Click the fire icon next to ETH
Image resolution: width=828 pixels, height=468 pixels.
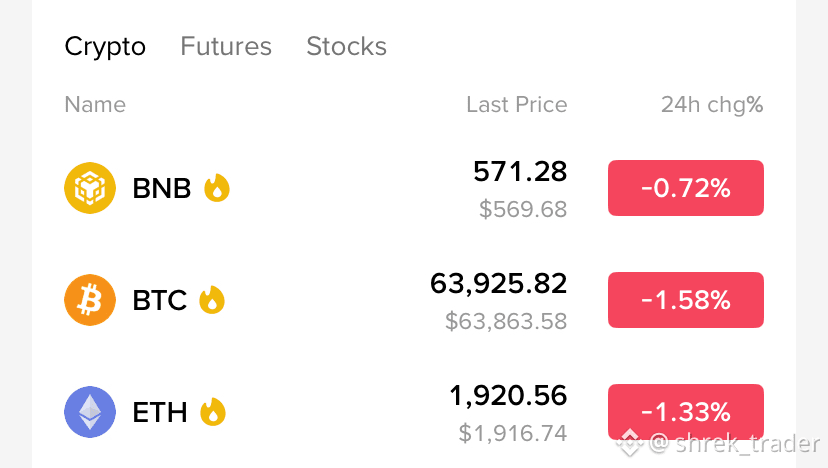click(213, 412)
